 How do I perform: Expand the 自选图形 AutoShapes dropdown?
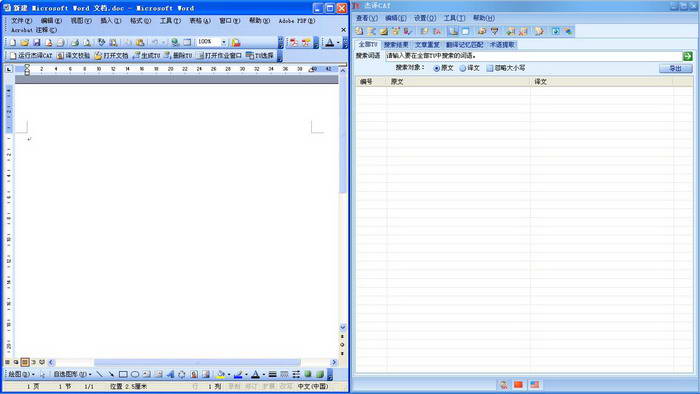click(72, 374)
